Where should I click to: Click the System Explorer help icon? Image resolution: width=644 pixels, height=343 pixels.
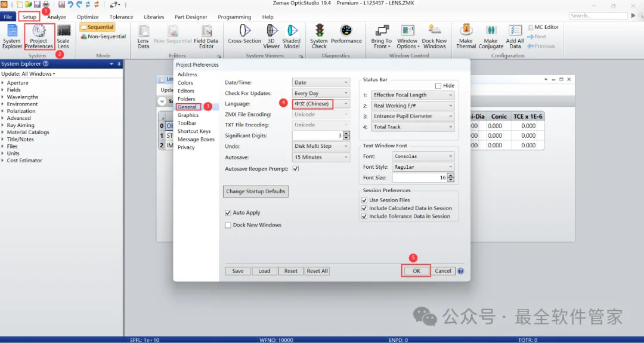click(45, 64)
